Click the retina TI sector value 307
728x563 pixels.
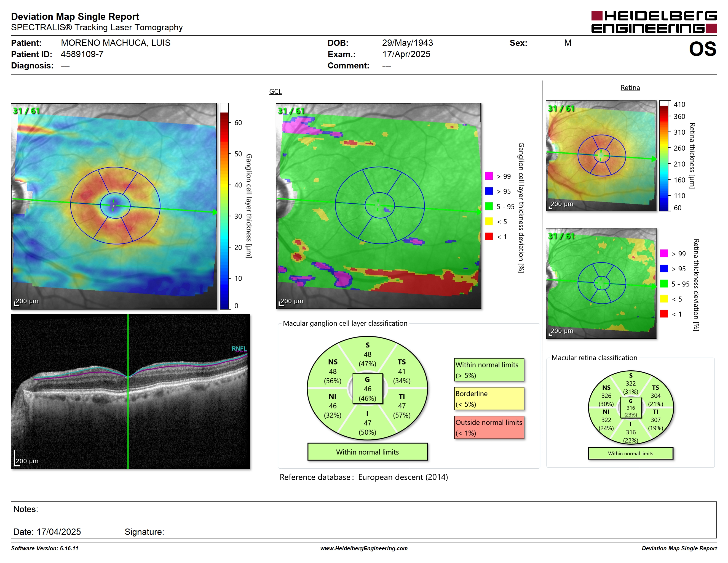tap(655, 420)
